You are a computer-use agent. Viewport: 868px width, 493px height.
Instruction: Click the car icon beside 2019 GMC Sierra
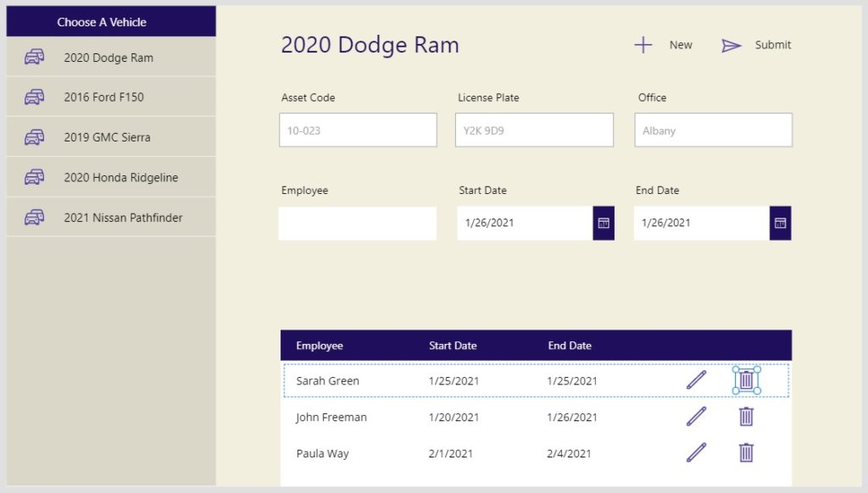[x=34, y=137]
